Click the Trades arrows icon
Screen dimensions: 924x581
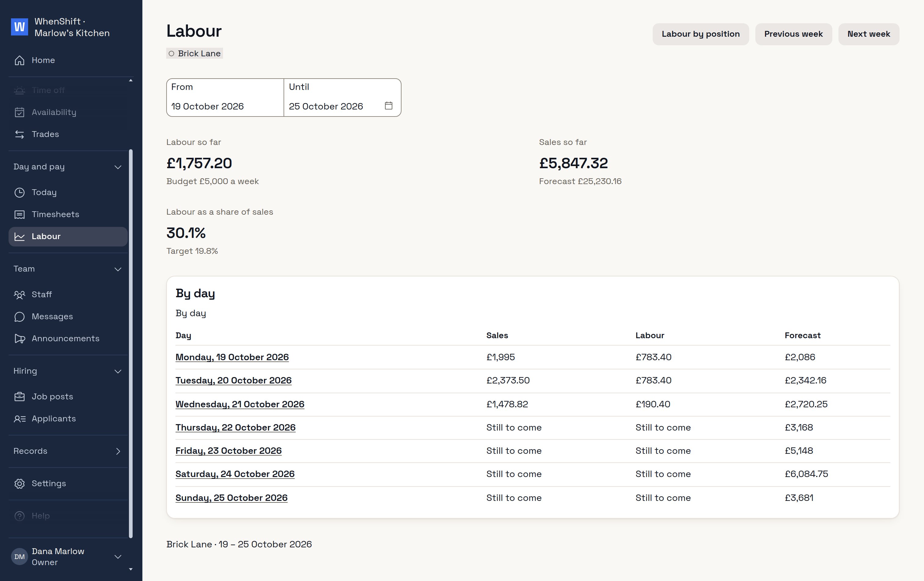coord(20,134)
